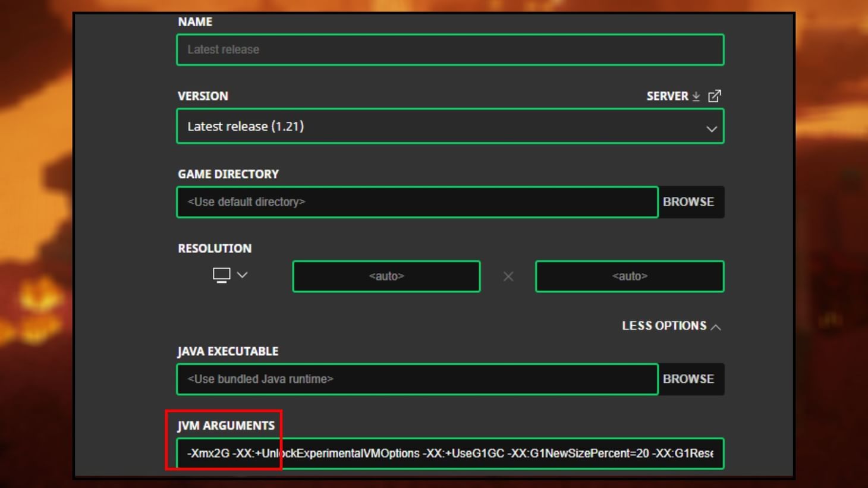Click the Java Executable path field

point(416,379)
